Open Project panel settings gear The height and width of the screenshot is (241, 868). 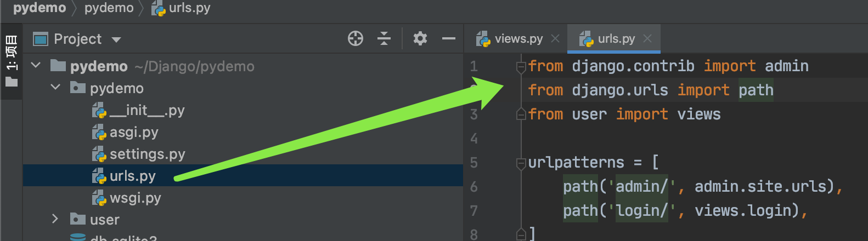[420, 38]
